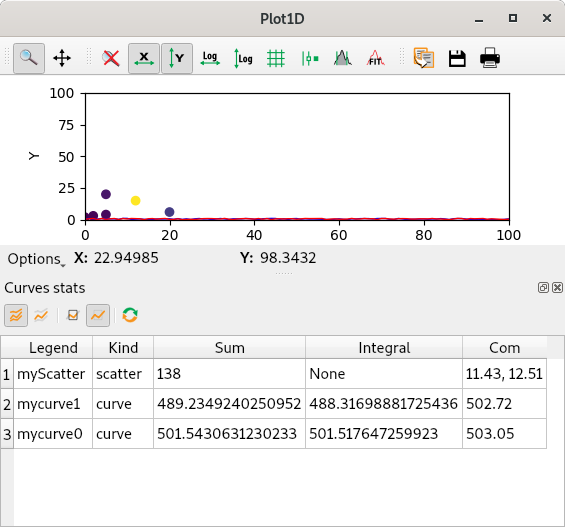The image size is (565, 527).
Task: Click the Integral column header
Action: (x=384, y=348)
